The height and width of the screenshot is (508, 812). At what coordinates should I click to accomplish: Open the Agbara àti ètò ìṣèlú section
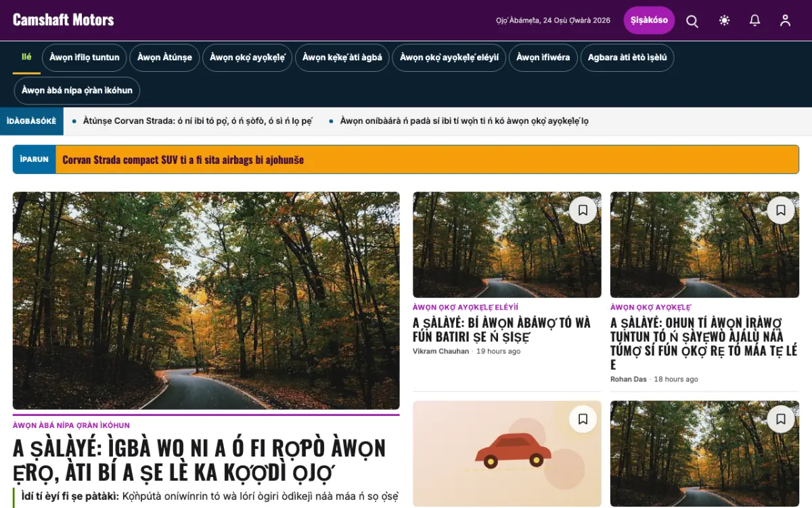tap(627, 58)
